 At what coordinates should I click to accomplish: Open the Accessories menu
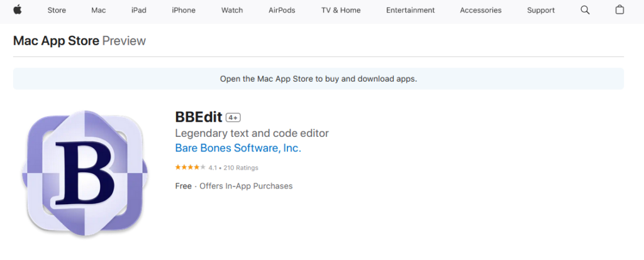[x=480, y=10]
